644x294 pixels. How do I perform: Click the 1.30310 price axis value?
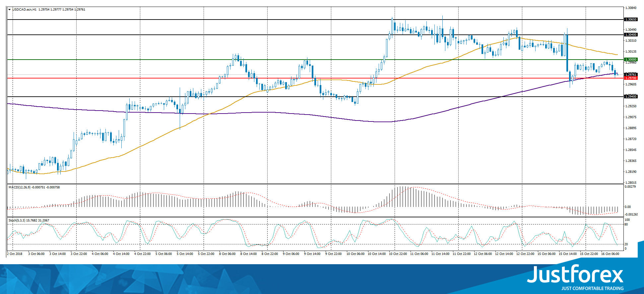[631, 41]
